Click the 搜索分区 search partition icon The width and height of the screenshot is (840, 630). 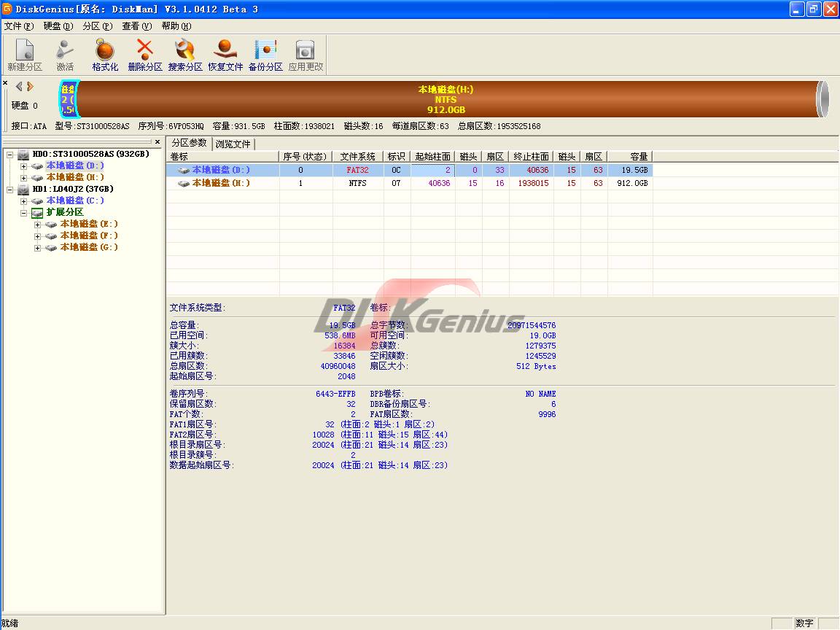[184, 55]
